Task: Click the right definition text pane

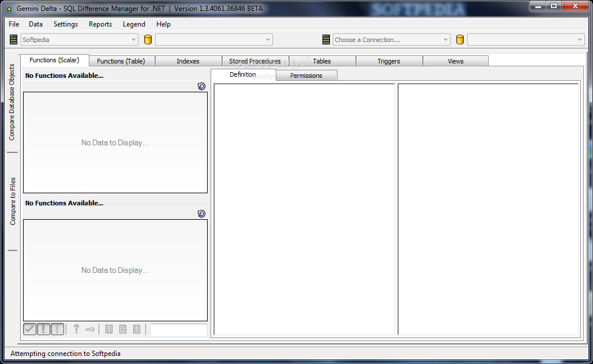Action: click(x=488, y=209)
